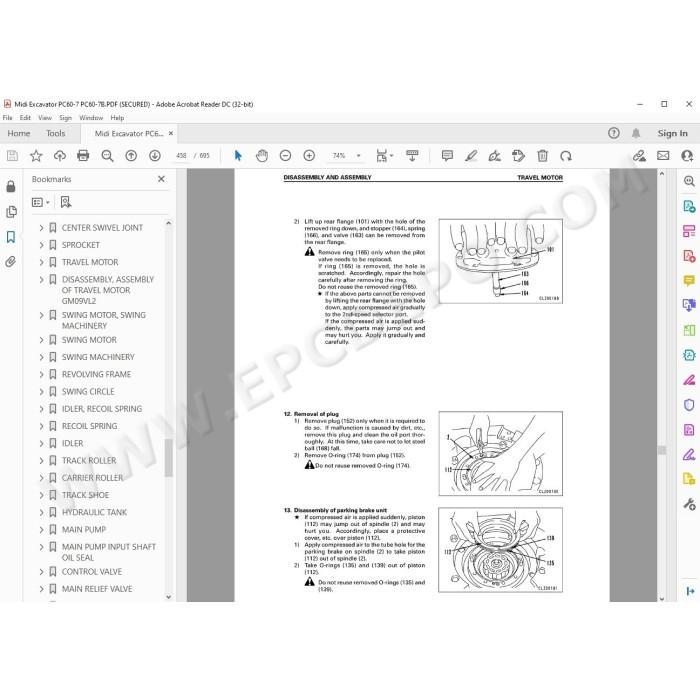Toggle the Bookmarks panel sidebar icon

pos(11,237)
